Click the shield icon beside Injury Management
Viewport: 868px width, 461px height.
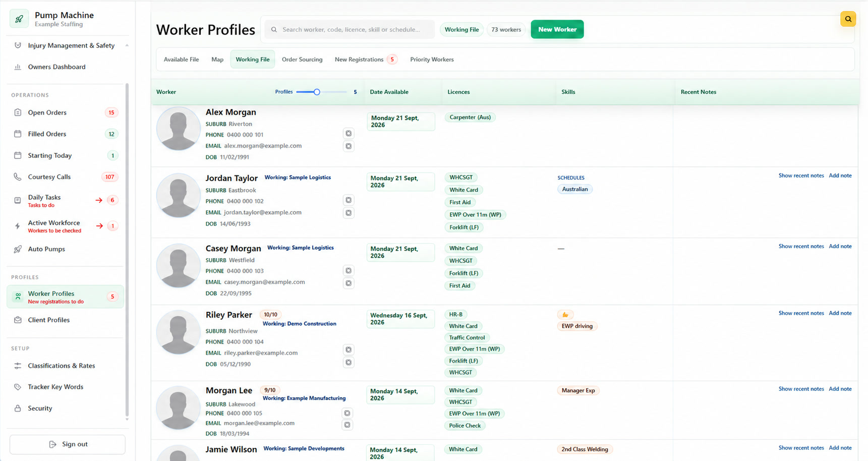(x=18, y=45)
